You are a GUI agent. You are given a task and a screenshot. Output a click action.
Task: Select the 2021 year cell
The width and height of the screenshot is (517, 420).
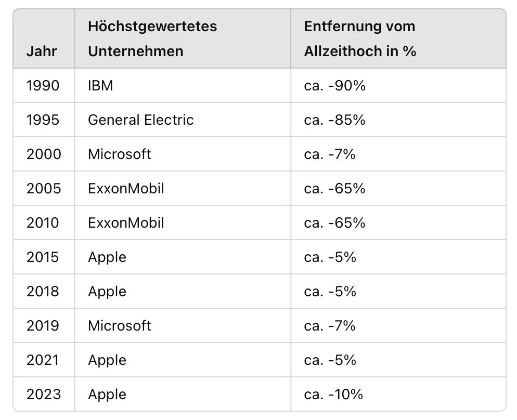(43, 360)
